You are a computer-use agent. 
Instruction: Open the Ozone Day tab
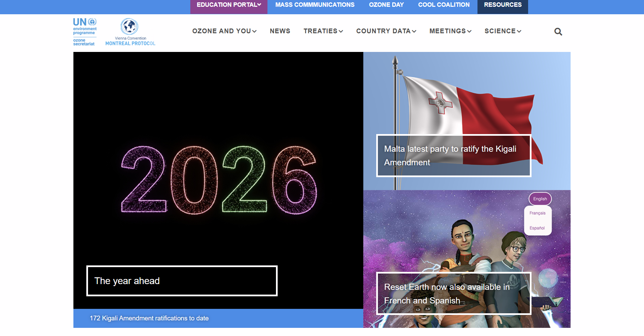(386, 5)
